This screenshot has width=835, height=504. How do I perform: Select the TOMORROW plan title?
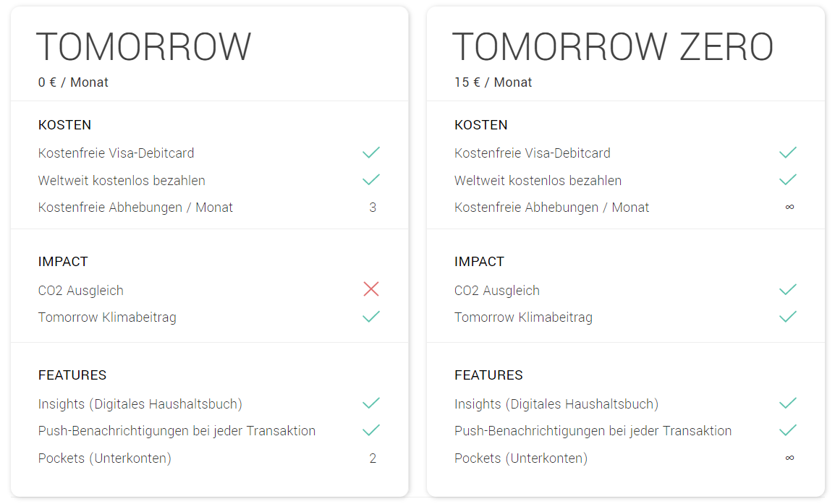tap(144, 47)
